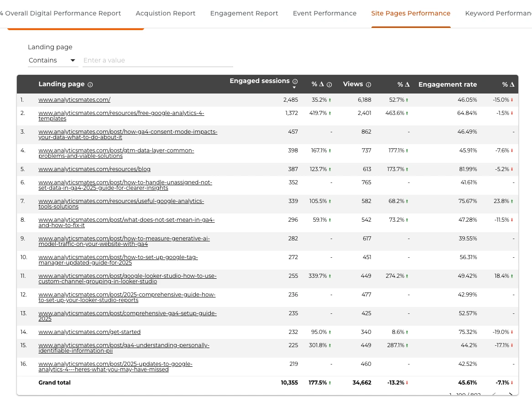Click the 339.7% engaged sessions change
Viewport: 532px width, 406px height.
pyautogui.click(x=318, y=276)
